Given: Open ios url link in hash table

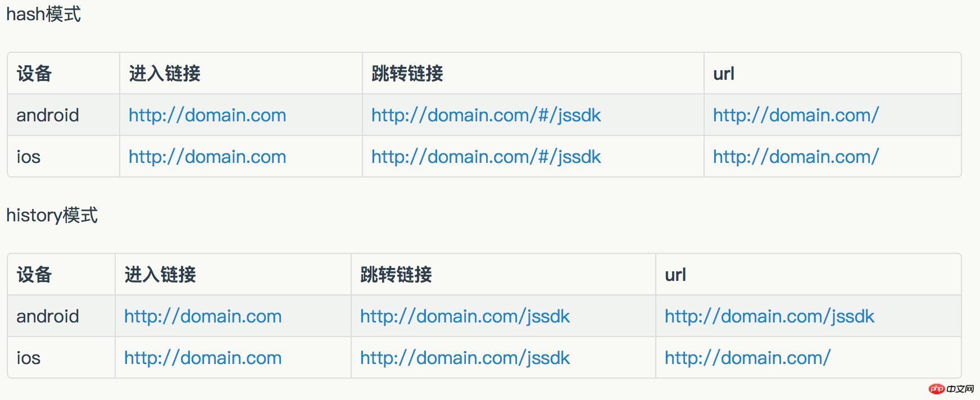Looking at the screenshot, I should (x=796, y=157).
